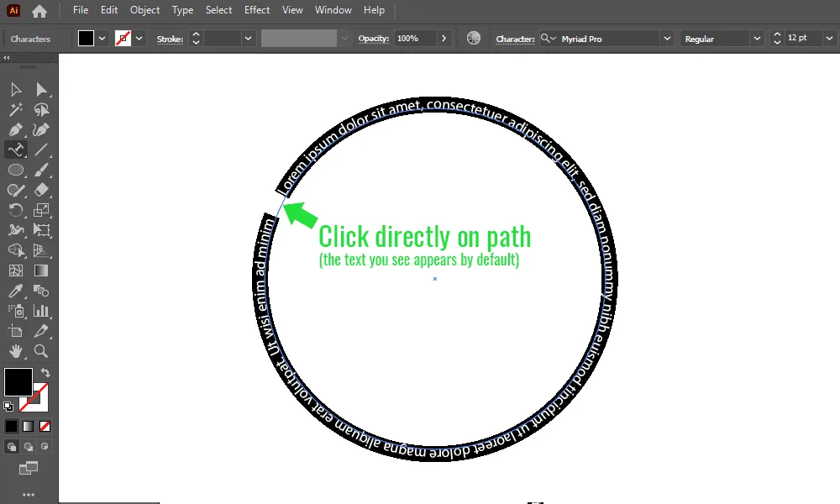Select the Selection tool (black outline arrow)
840x504 pixels.
pyautogui.click(x=16, y=89)
